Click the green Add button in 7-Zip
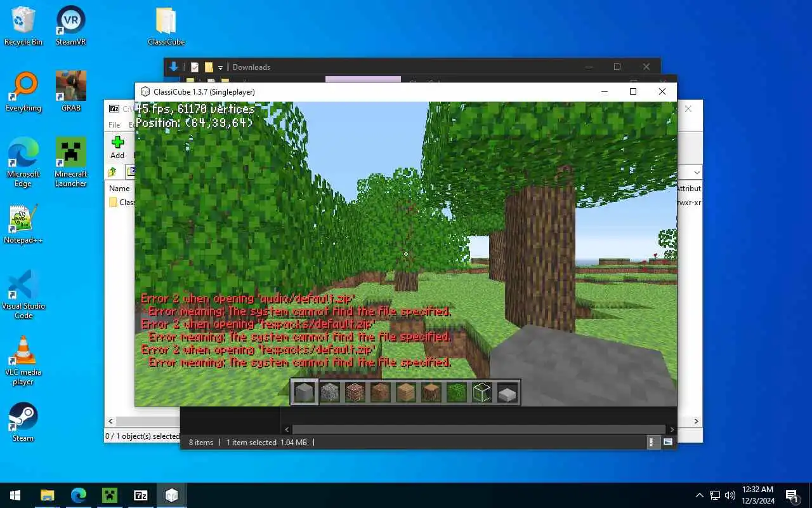This screenshot has height=508, width=812. 117,147
